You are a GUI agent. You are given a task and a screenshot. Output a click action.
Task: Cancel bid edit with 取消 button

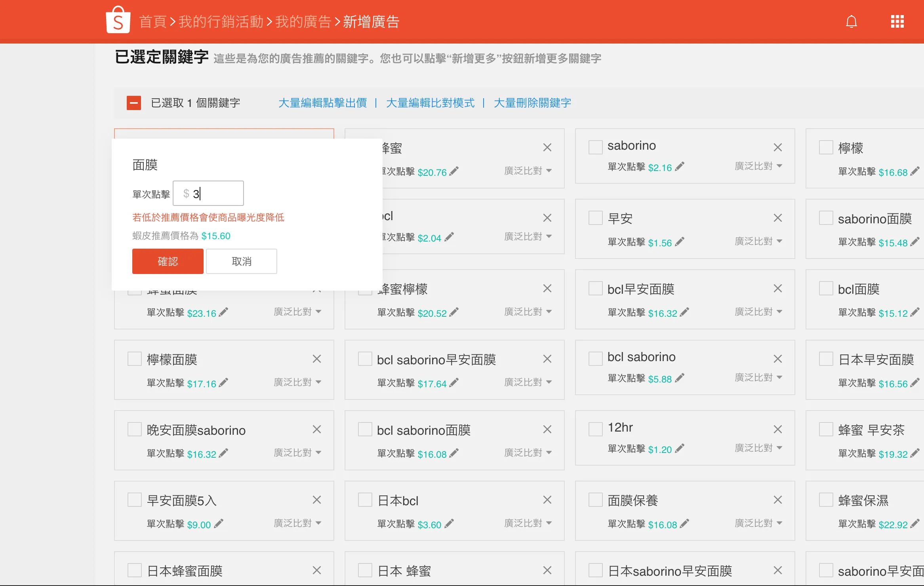pos(242,261)
